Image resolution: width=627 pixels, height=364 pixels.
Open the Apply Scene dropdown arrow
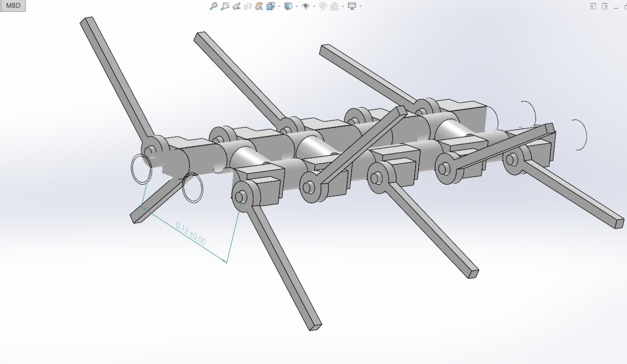(343, 7)
